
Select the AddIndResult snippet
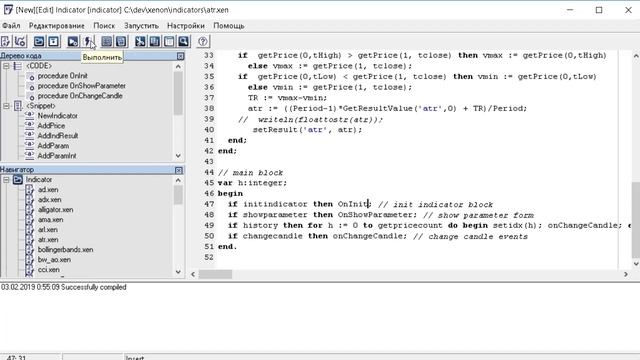pos(58,136)
